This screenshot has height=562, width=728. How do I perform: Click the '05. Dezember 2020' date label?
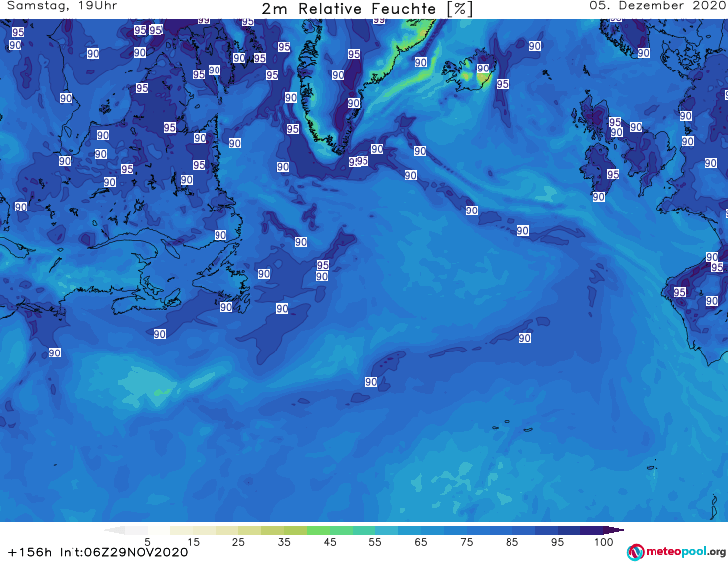(657, 6)
